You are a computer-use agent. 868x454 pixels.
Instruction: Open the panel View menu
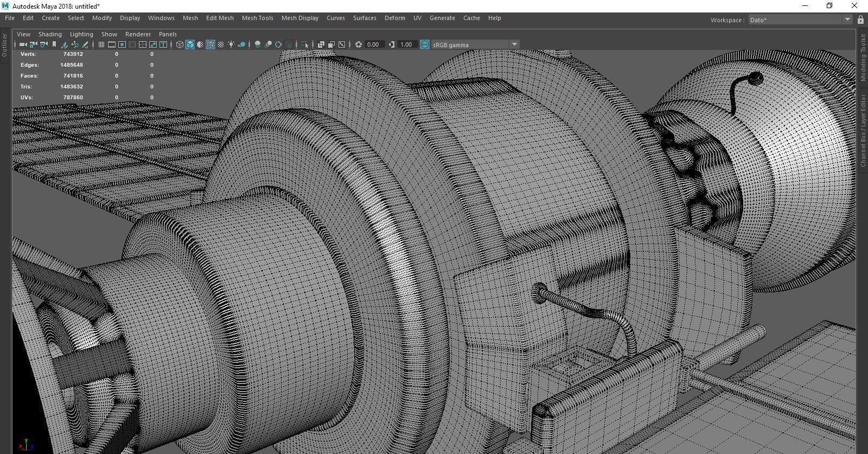[24, 34]
